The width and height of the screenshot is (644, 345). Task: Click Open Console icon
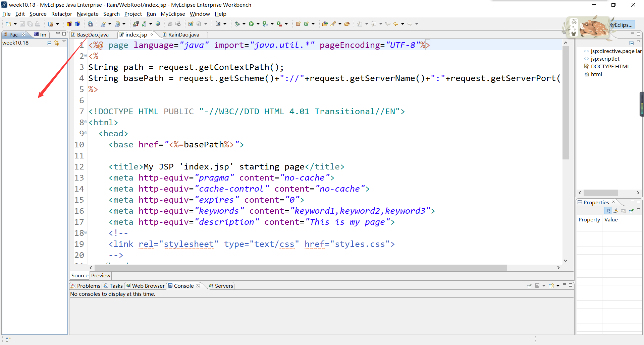coord(551,286)
